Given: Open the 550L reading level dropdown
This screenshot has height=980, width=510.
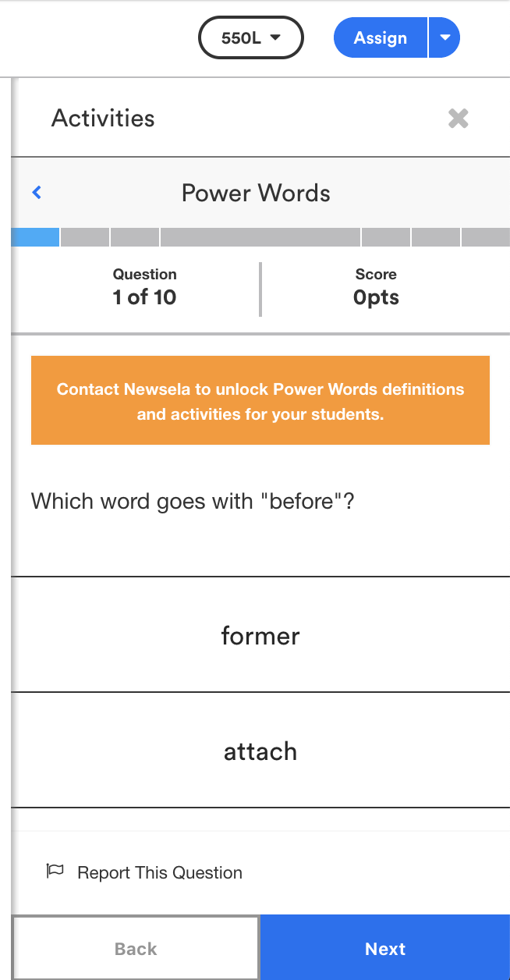Looking at the screenshot, I should 250,37.
